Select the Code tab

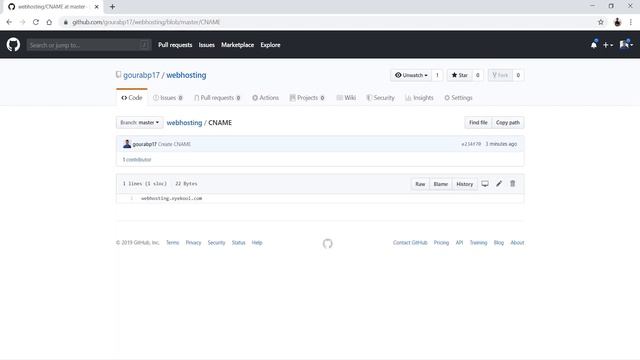coord(131,98)
